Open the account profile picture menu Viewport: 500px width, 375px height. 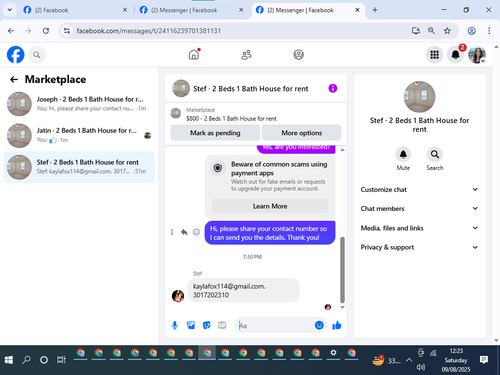click(477, 55)
